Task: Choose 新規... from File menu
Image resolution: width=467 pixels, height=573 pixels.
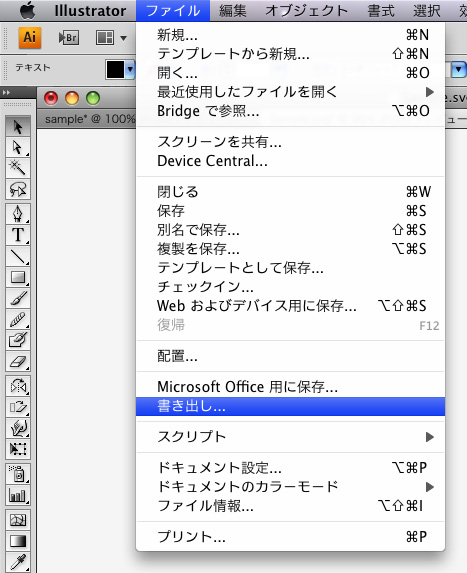Action: tap(291, 35)
